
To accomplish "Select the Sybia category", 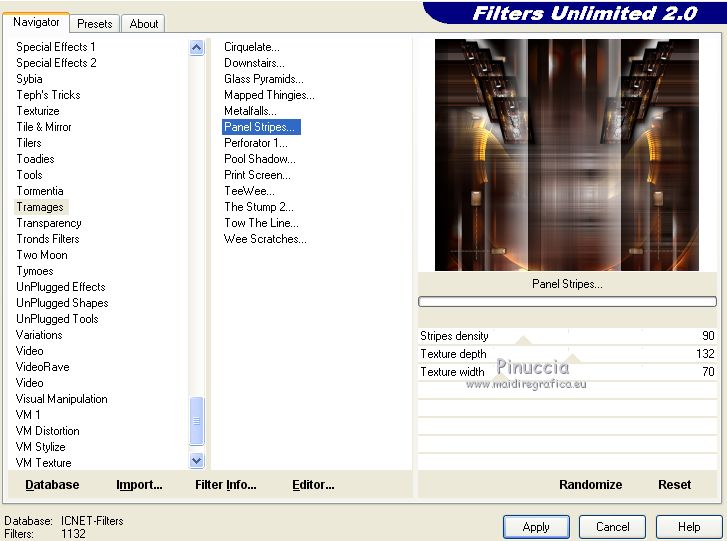I will pos(29,79).
